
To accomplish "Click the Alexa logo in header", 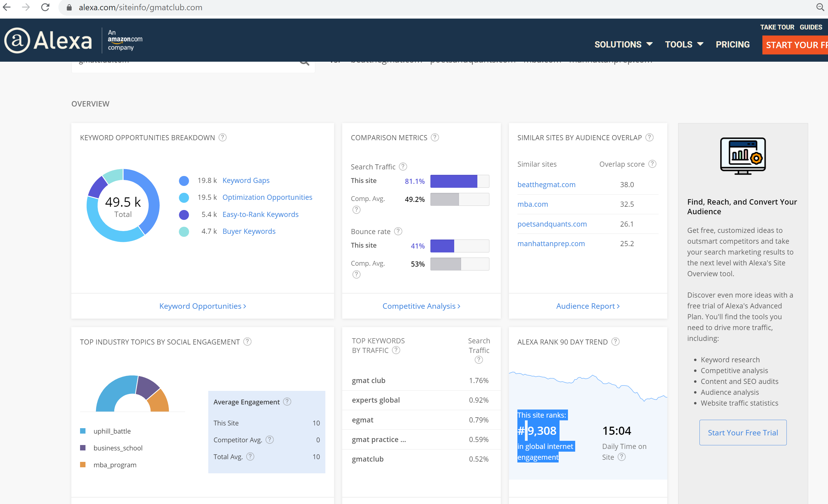I will (x=48, y=41).
